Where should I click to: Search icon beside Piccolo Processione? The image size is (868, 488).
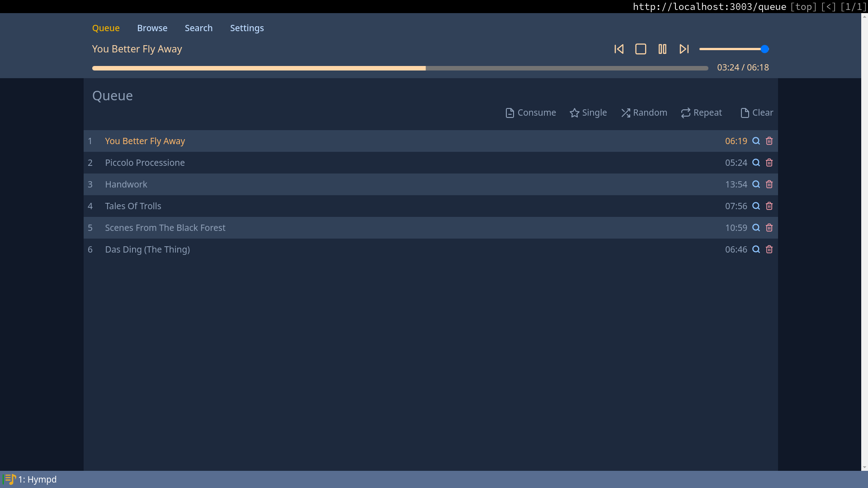pyautogui.click(x=756, y=163)
